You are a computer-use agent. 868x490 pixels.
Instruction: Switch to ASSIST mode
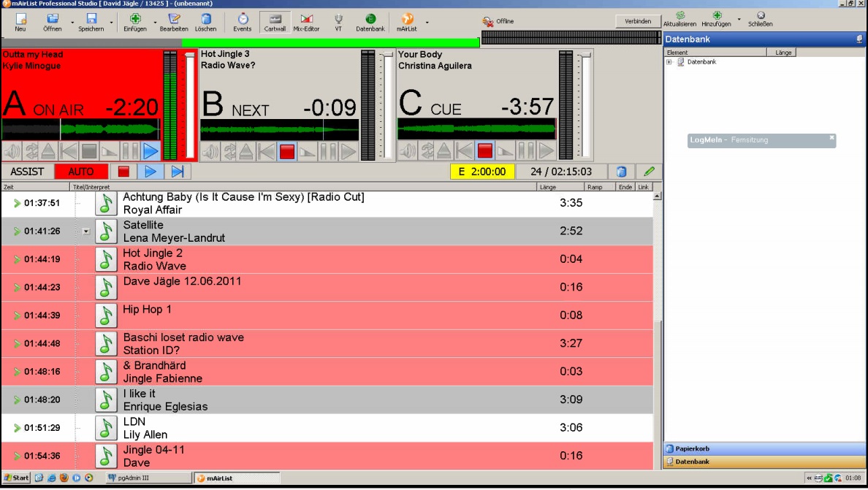(27, 172)
